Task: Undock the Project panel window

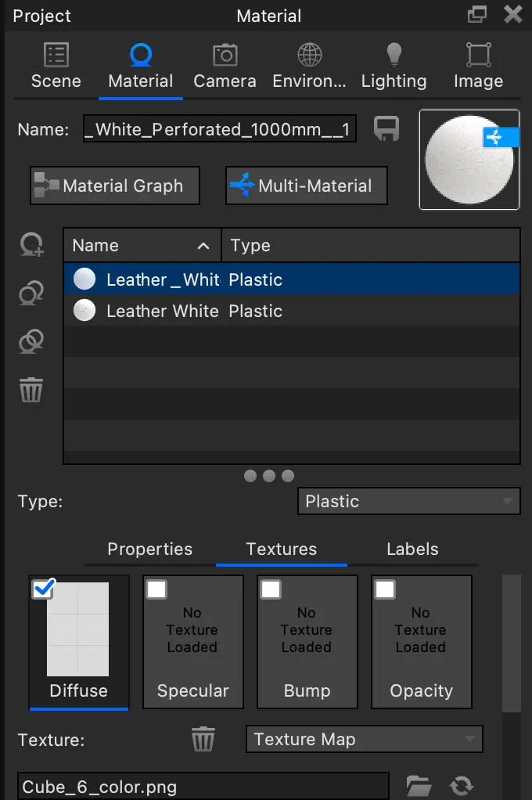Action: 476,15
